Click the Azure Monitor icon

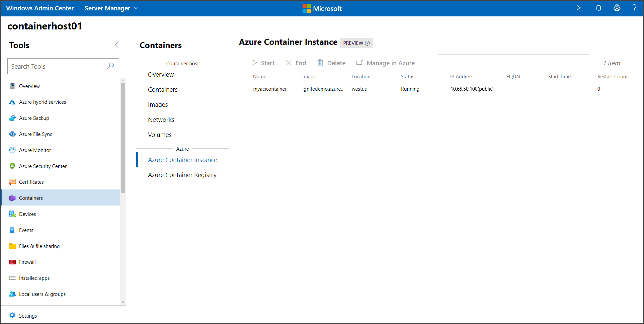[x=12, y=150]
